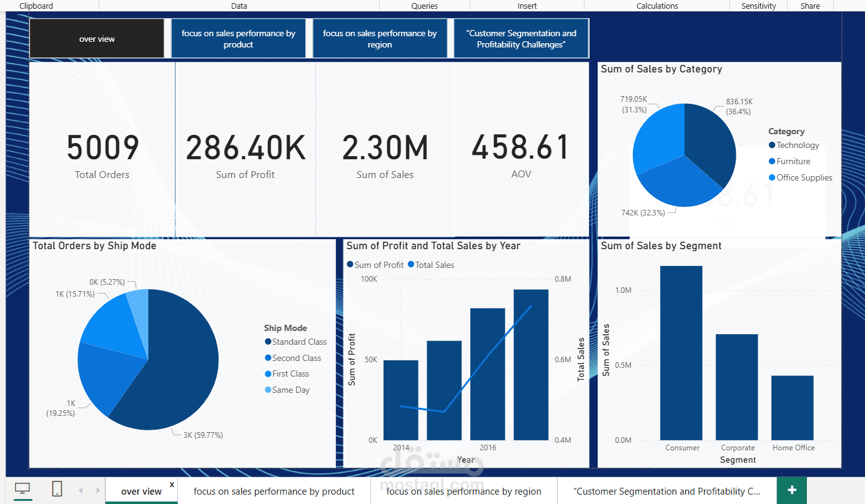
Task: Switch to 'focus on sales performance by region' tab
Action: pos(464,491)
